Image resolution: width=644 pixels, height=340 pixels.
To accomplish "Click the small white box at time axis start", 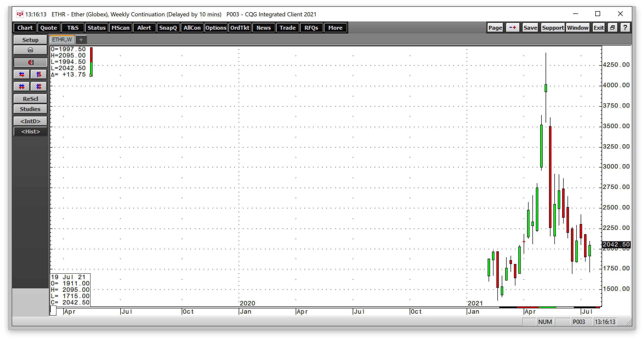I will click(53, 311).
